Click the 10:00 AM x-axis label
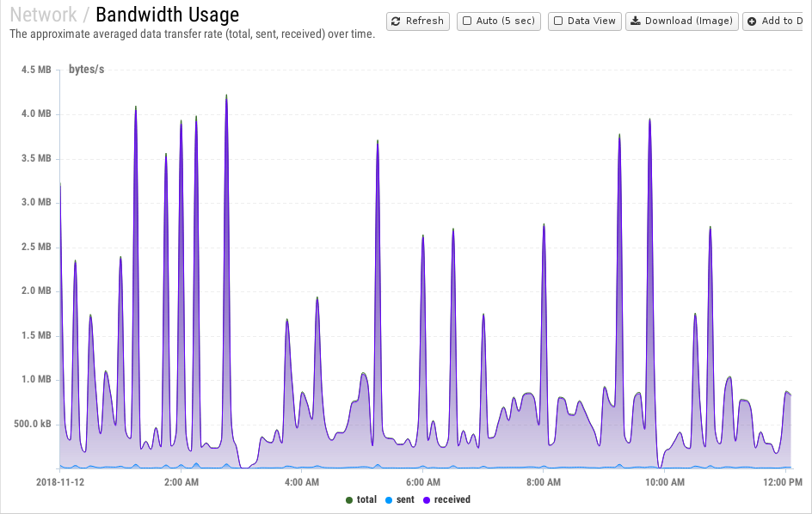Image resolution: width=812 pixels, height=514 pixels. pos(665,482)
